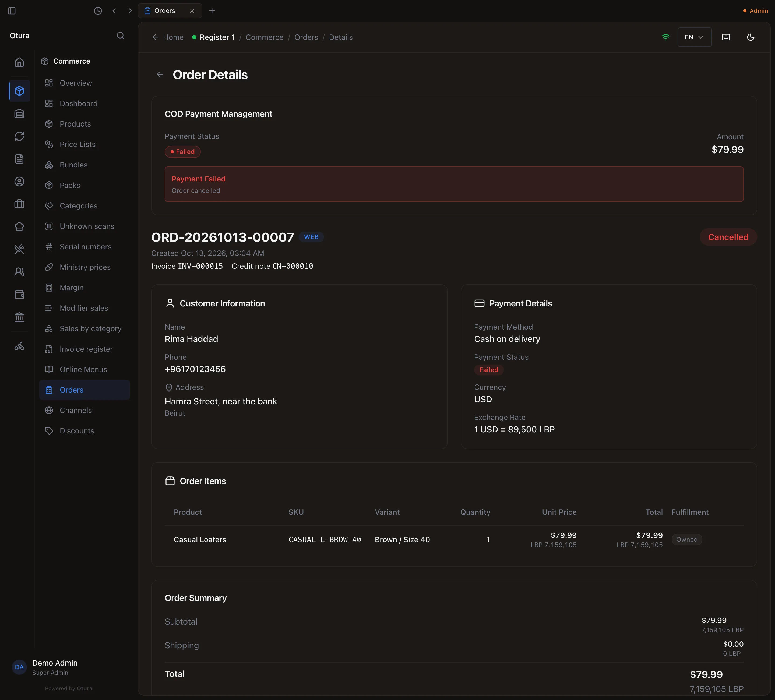Viewport: 775px width, 700px height.
Task: Open the crossed utensils icon in the rail
Action: click(x=19, y=249)
